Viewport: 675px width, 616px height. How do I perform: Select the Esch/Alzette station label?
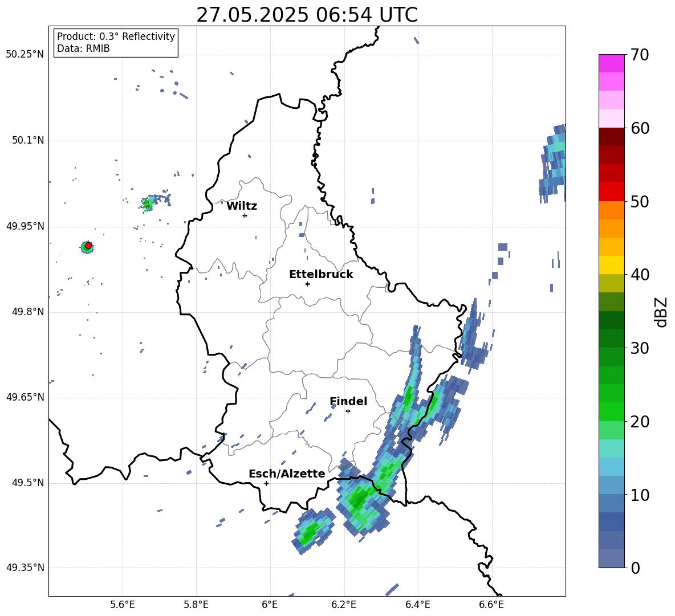(287, 474)
